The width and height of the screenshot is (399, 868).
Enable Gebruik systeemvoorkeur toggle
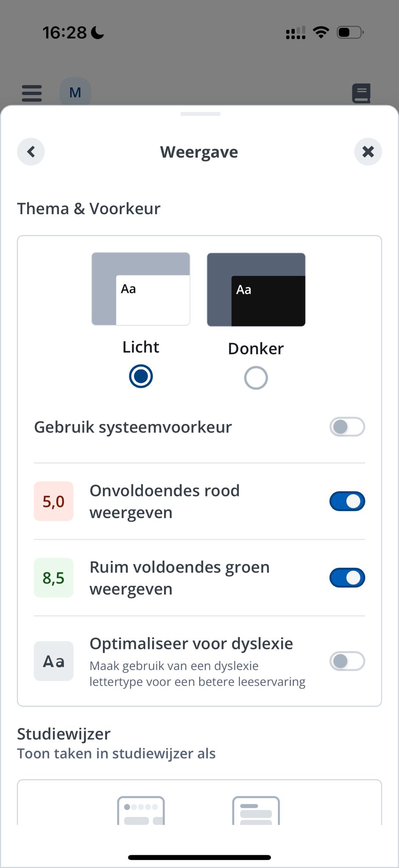(347, 427)
